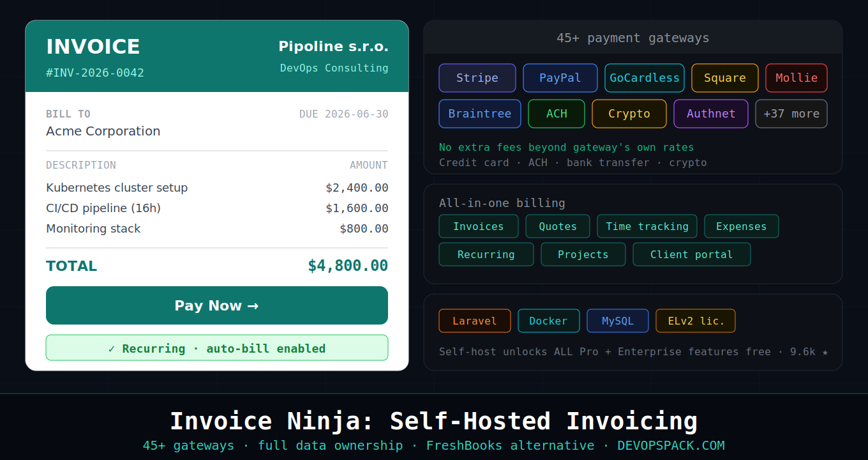
Task: Click the DESCRIPTION column header
Action: [81, 165]
